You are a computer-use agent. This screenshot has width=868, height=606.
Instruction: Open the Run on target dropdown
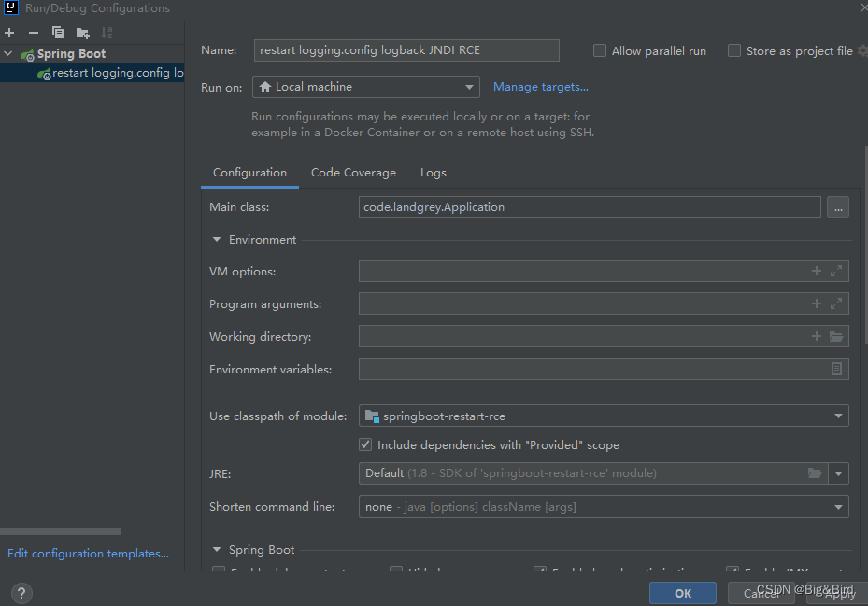(469, 86)
